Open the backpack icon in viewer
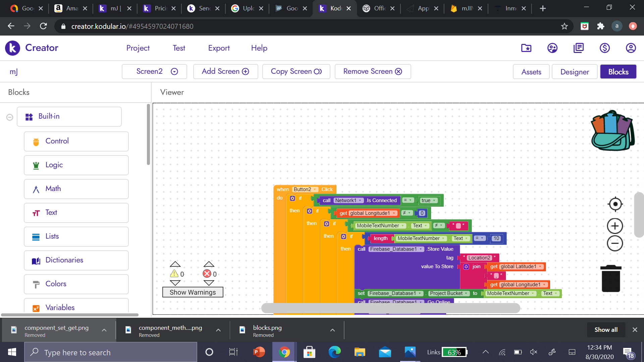This screenshot has width=644, height=362. coord(612,131)
